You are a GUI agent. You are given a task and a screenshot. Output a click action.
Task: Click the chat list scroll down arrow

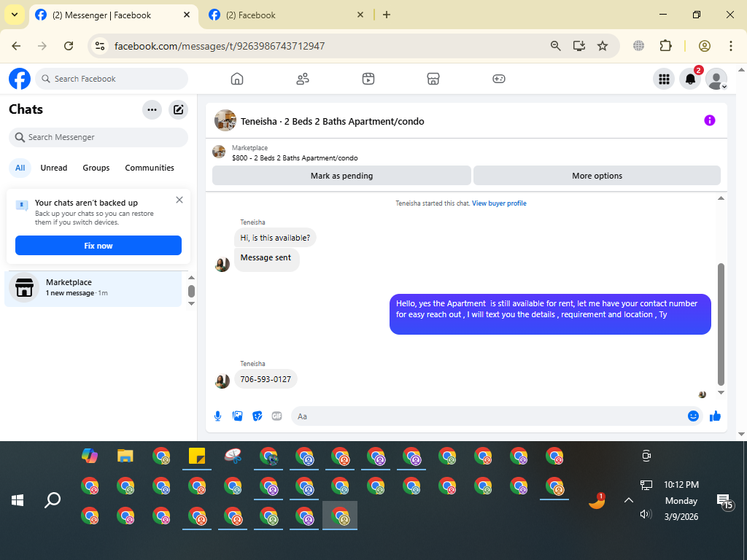192,303
